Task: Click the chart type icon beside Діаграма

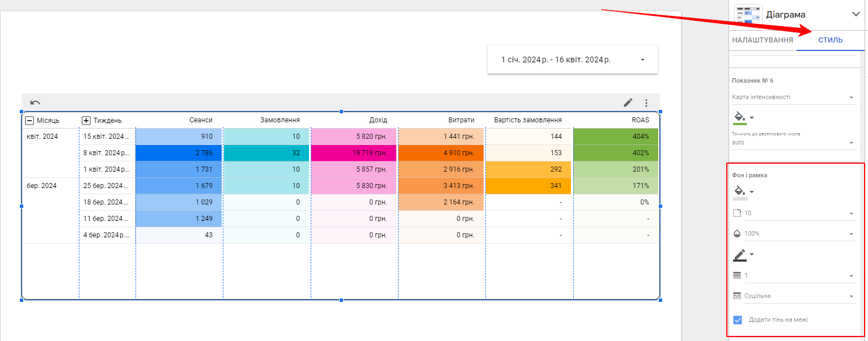Action: pos(748,14)
